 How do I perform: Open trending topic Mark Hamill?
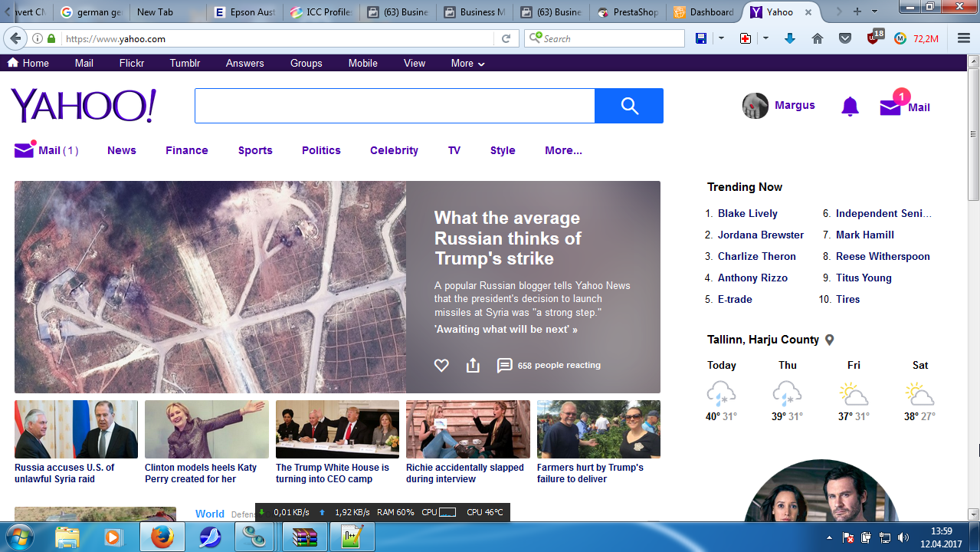(x=865, y=235)
